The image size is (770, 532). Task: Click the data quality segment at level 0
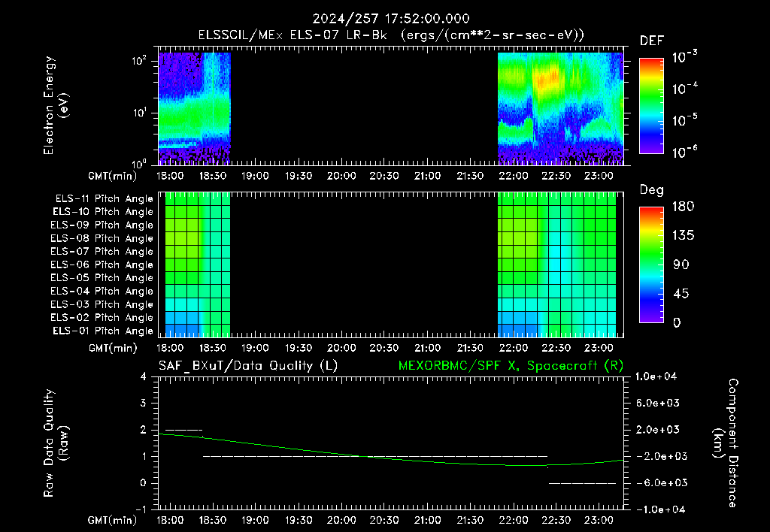[x=582, y=483]
